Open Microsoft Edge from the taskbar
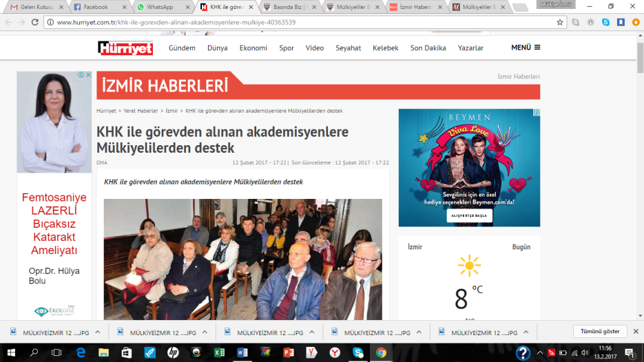Image resolution: width=644 pixels, height=362 pixels. click(x=81, y=352)
